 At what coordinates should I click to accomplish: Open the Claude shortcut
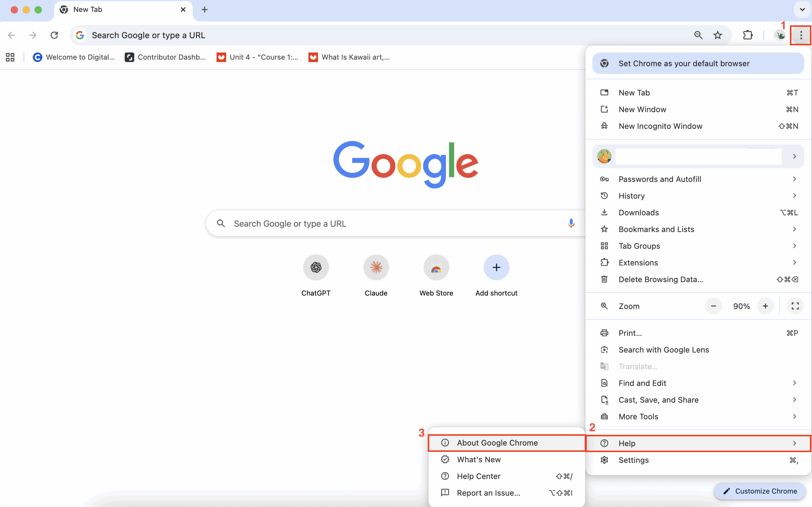coord(376,267)
